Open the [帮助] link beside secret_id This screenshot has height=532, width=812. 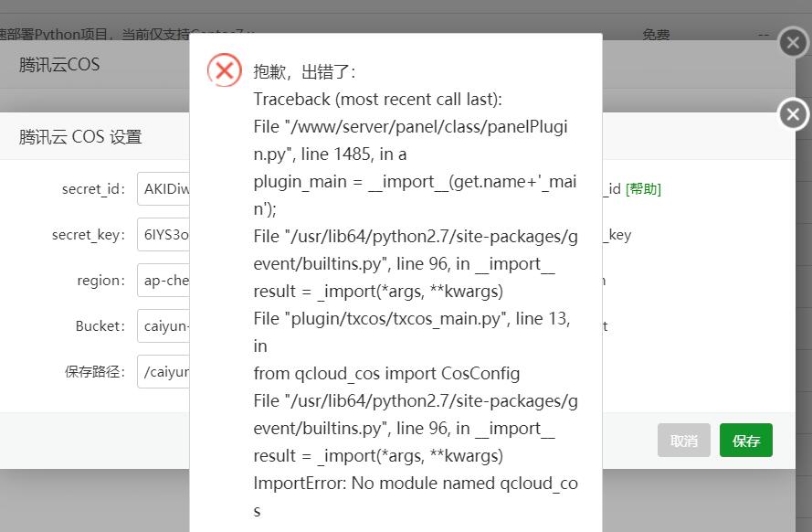tap(643, 189)
